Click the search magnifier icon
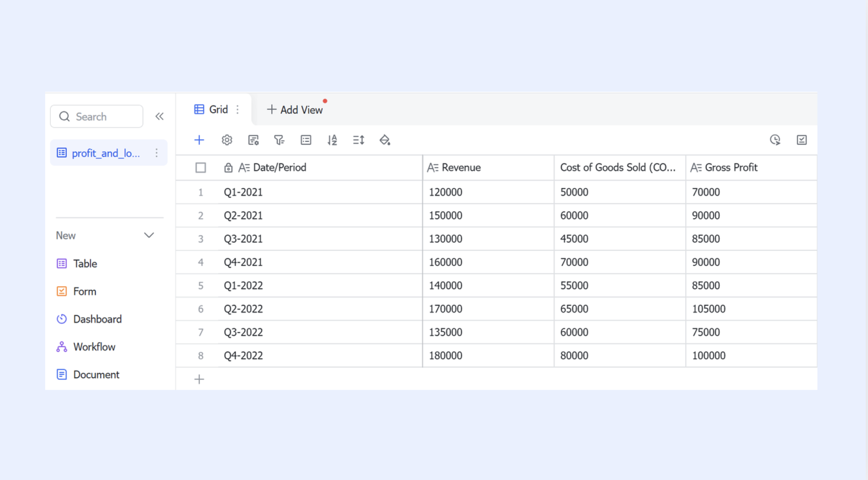868x480 pixels. pos(64,116)
